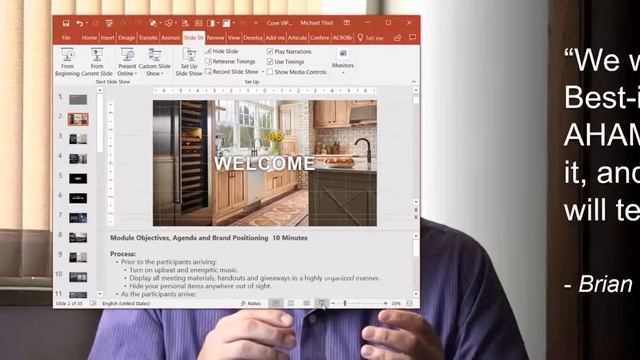Click Start From Beginning quick access icon
640x360 pixels.
(x=109, y=23)
